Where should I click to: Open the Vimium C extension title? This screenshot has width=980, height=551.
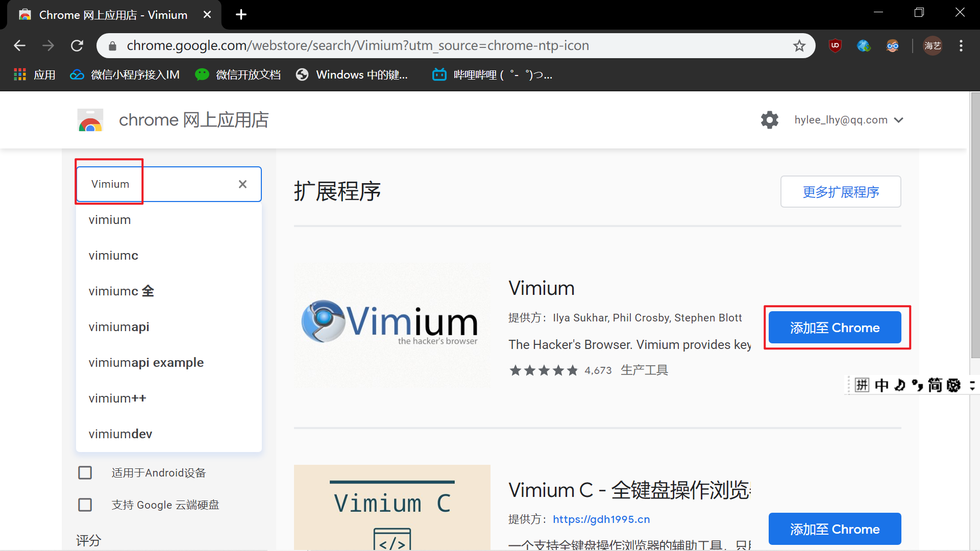629,490
